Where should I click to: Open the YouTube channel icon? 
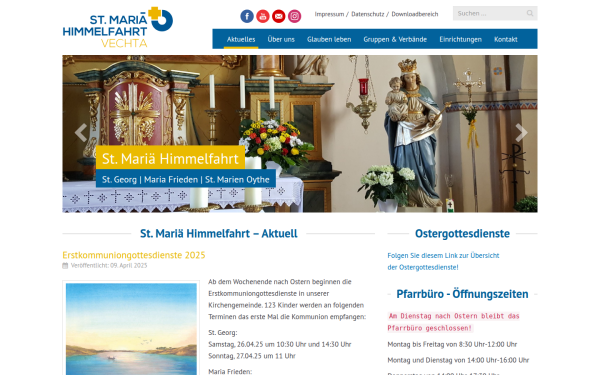pyautogui.click(x=263, y=16)
